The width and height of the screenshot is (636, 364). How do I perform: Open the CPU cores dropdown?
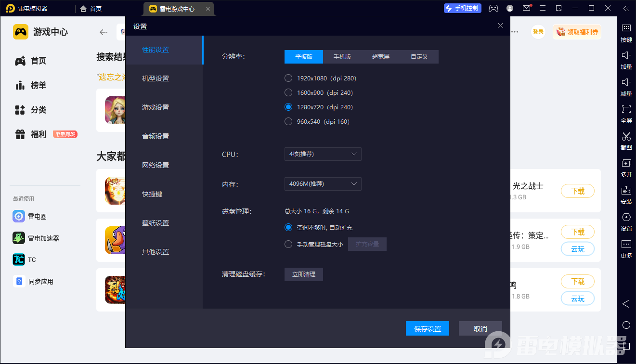click(323, 154)
